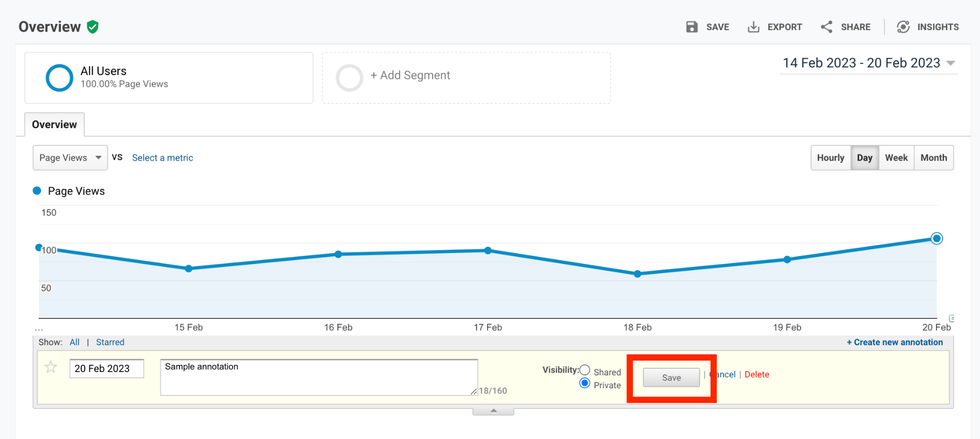Click the All Users segment circle
Viewport: 980px width, 439px height.
pyautogui.click(x=59, y=77)
